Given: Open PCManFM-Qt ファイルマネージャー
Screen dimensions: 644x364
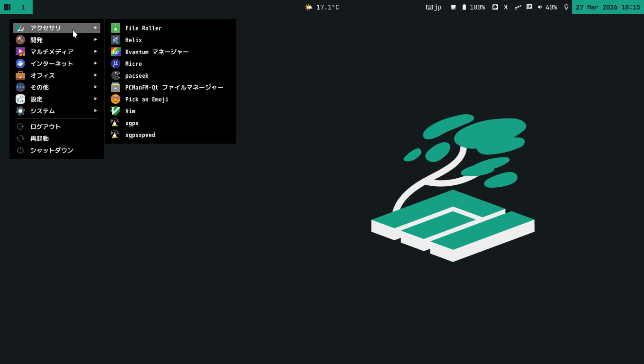Looking at the screenshot, I should point(174,88).
